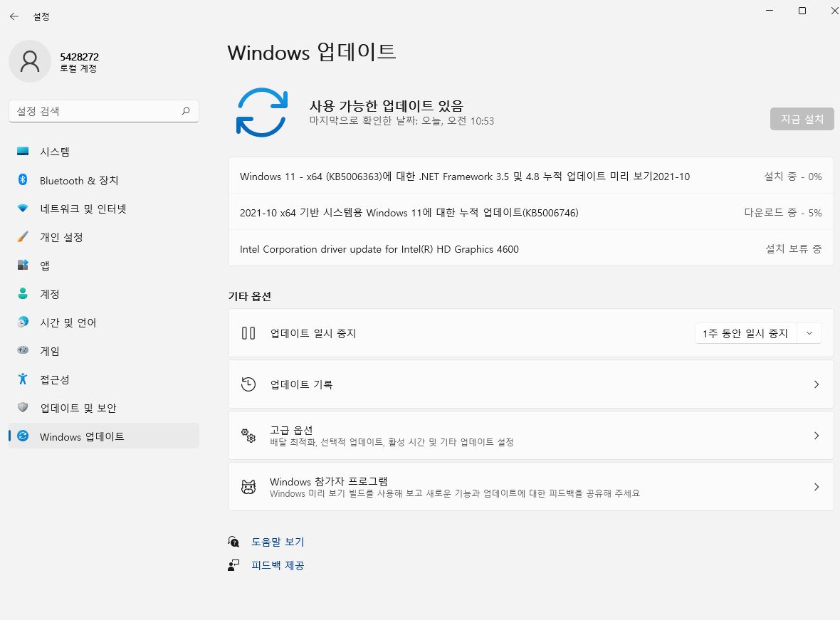Click the 계정 person icon
Screen dimensions: 840x620
coord(23,293)
